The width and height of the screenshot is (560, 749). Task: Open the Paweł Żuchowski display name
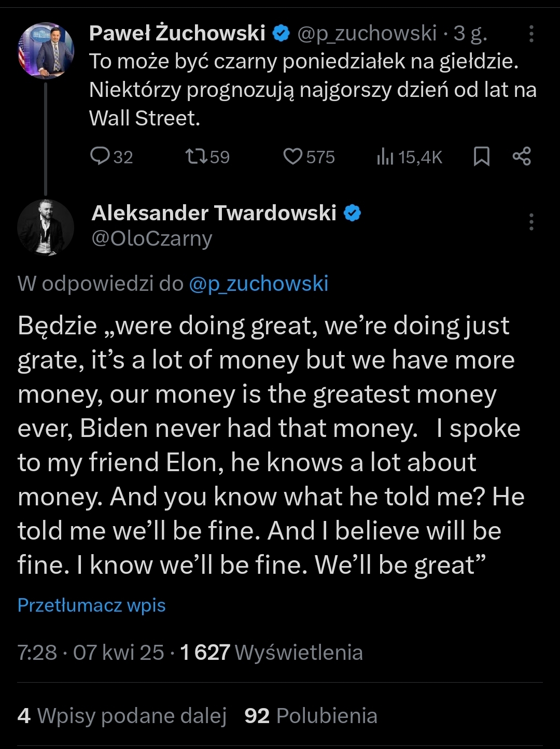pyautogui.click(x=177, y=33)
